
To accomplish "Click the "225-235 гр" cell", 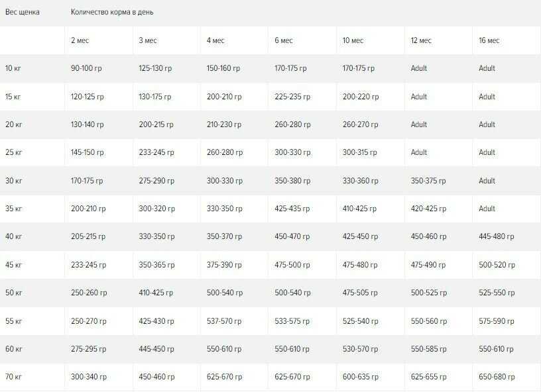I will tap(292, 97).
